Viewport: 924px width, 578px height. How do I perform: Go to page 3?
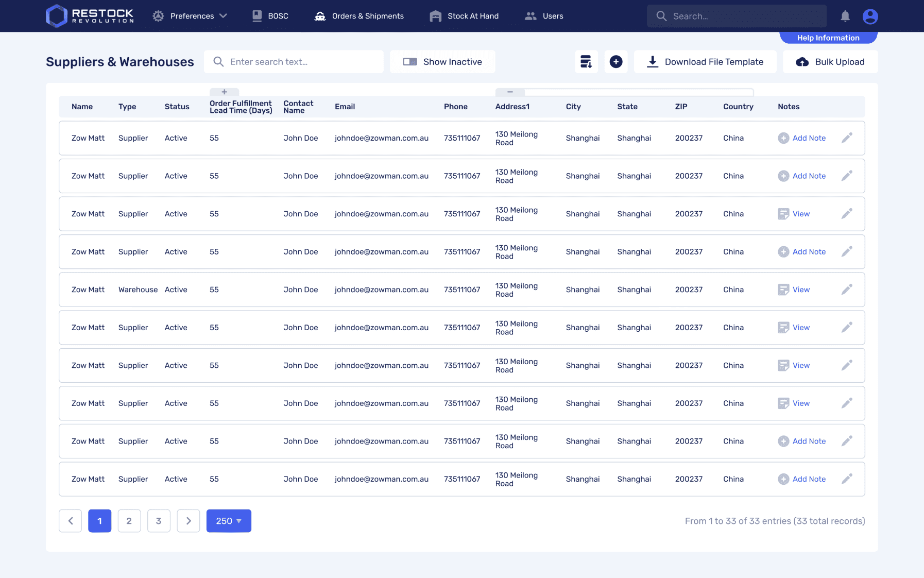(159, 521)
